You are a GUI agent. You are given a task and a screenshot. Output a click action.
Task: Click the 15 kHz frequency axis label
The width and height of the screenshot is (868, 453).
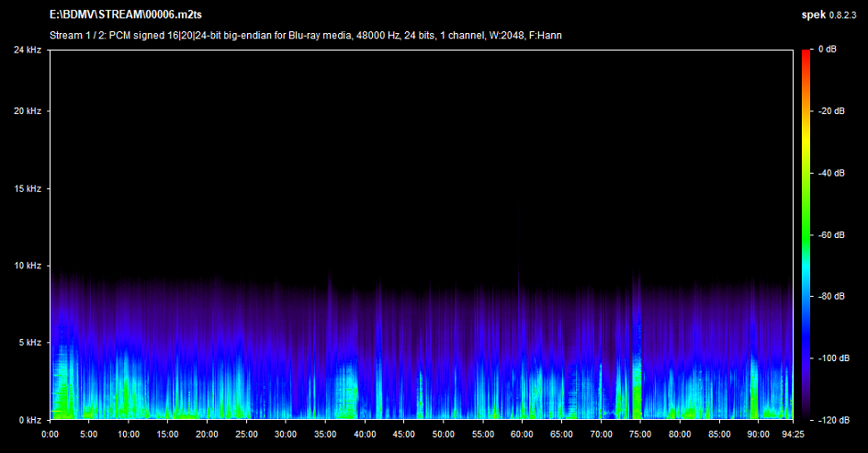tap(26, 188)
